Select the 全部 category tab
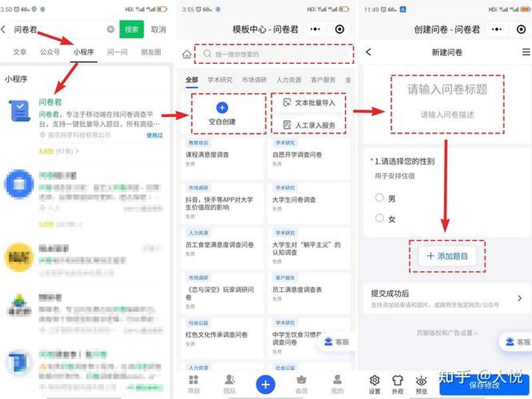The width and height of the screenshot is (532, 399). coord(192,80)
